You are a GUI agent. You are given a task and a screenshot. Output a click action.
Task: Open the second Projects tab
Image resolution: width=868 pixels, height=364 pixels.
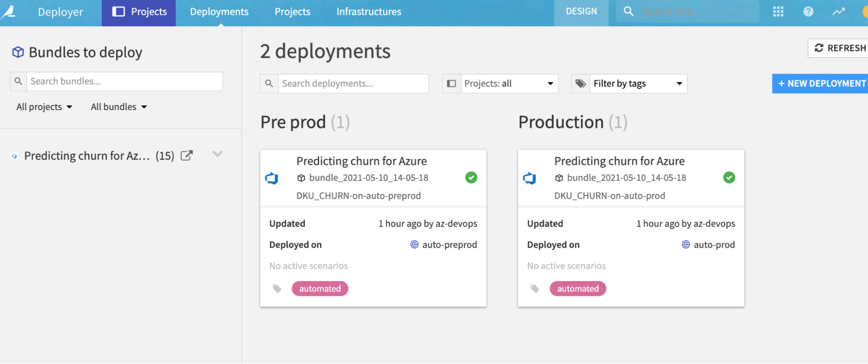pyautogui.click(x=292, y=12)
